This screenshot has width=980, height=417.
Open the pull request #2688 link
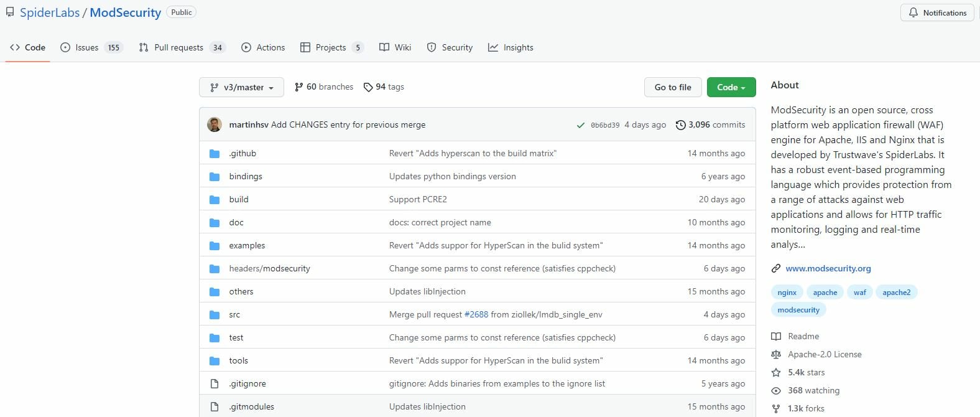[476, 315]
